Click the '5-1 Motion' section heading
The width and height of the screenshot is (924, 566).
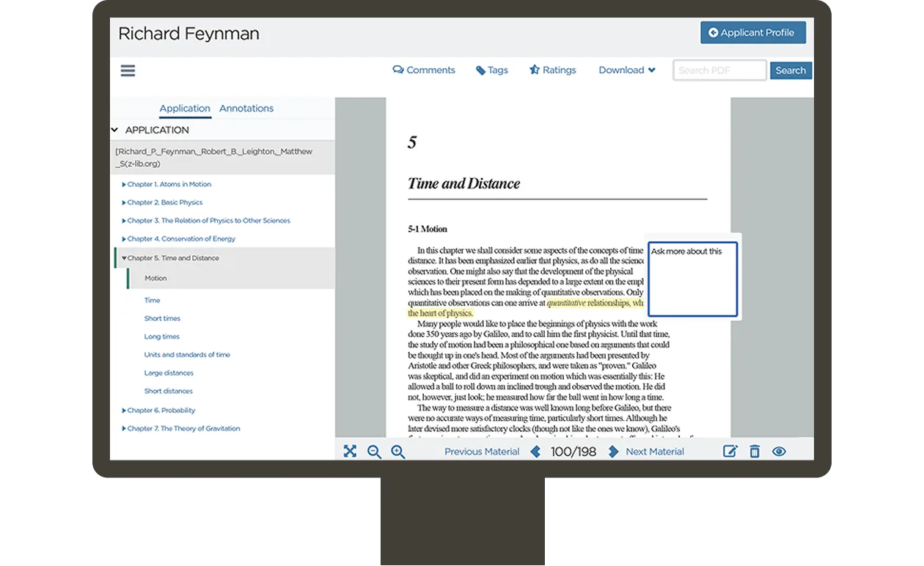point(428,229)
